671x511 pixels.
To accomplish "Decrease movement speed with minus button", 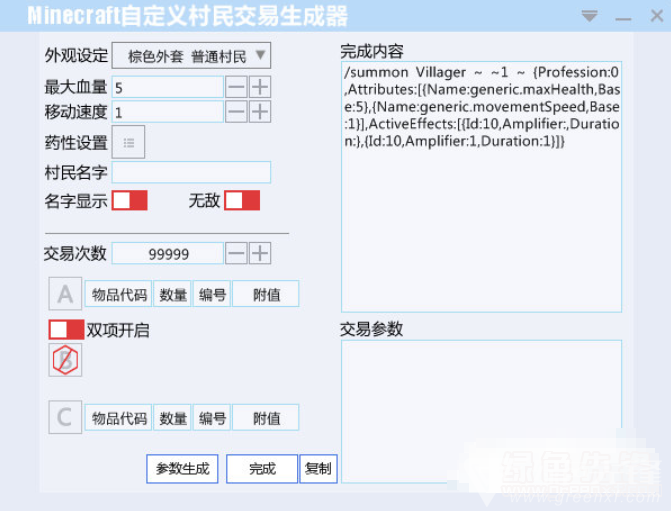I will pos(236,112).
